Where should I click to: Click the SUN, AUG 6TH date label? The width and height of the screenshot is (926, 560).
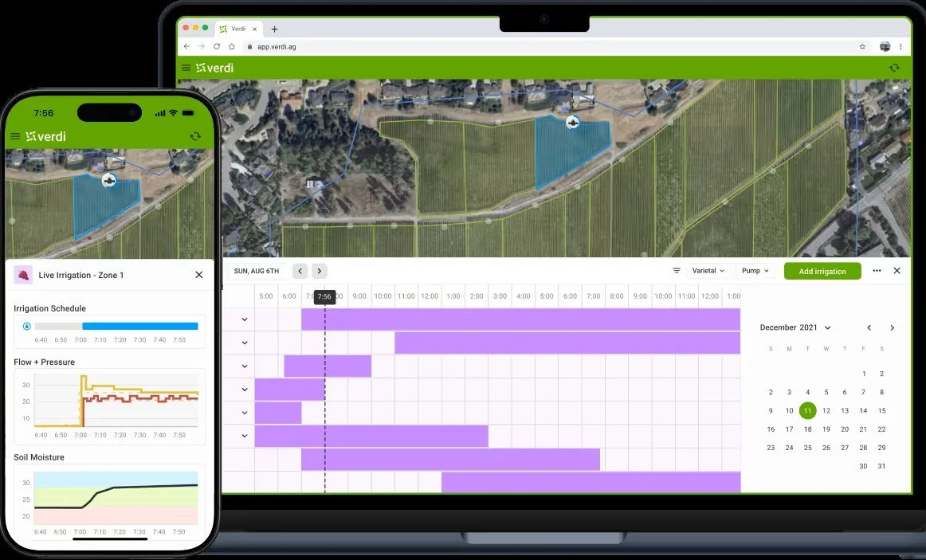(257, 271)
